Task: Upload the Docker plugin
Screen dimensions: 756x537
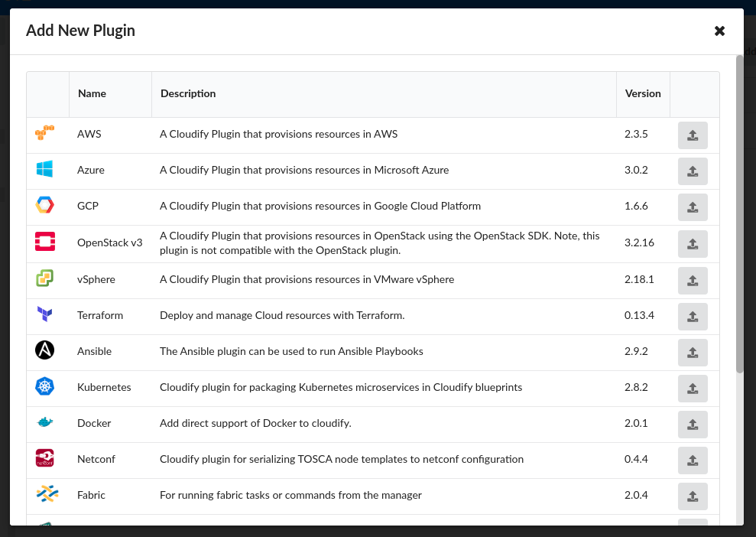Action: click(x=693, y=425)
